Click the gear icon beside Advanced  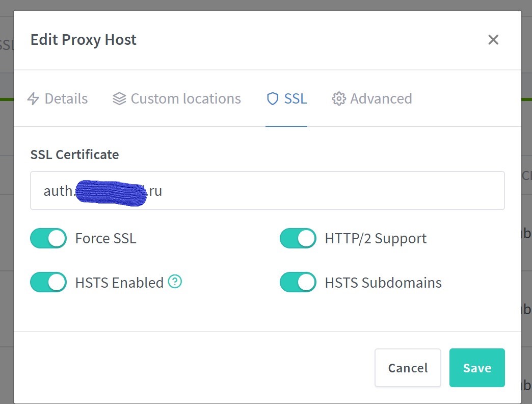click(x=338, y=99)
